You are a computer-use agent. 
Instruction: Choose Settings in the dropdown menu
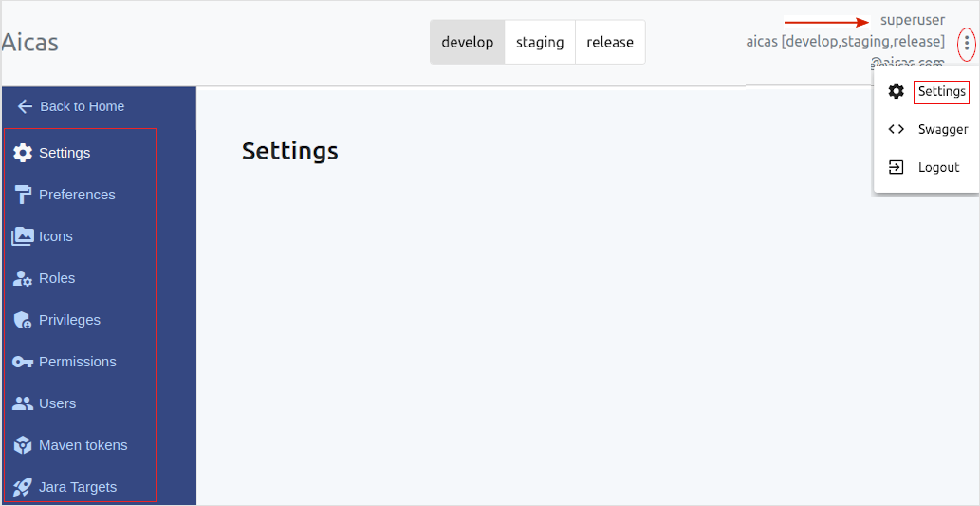click(x=941, y=91)
